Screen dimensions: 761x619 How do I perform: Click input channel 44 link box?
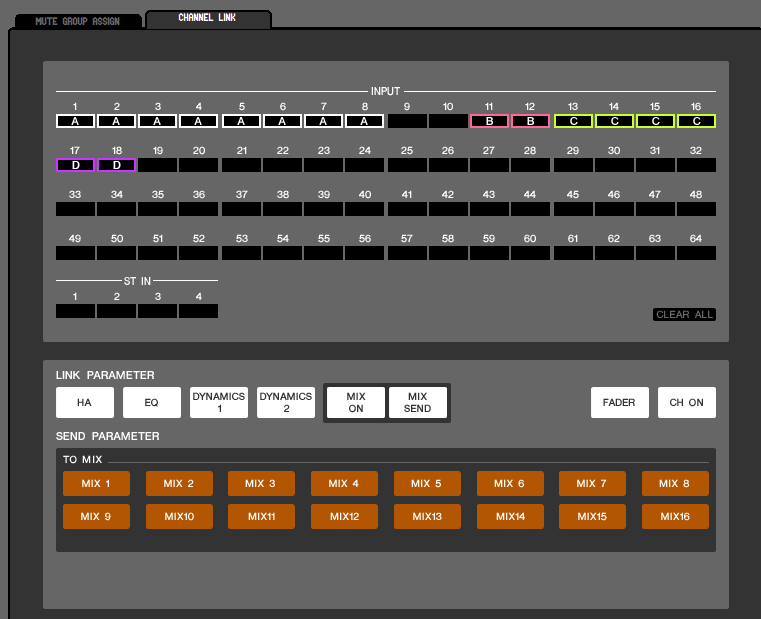coord(530,209)
